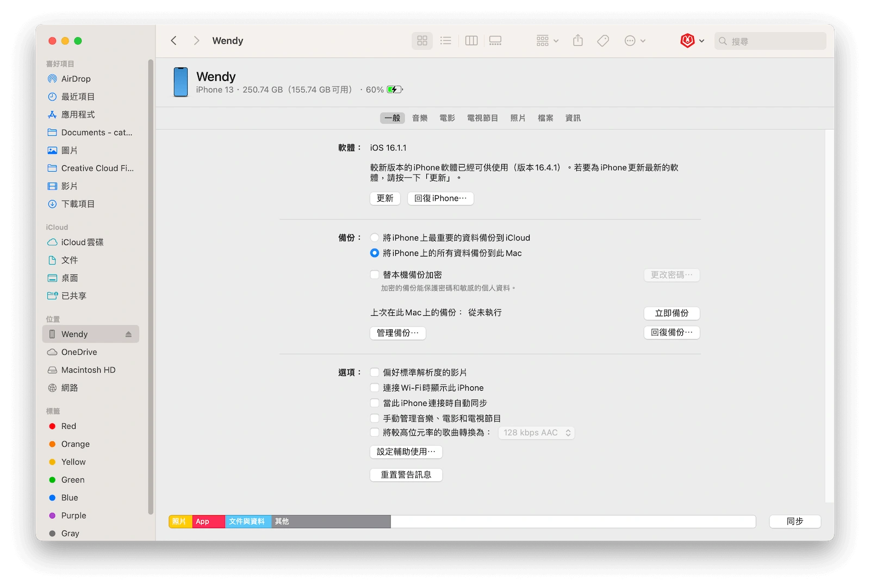
Task: Open Creative Cloud Fi... folder
Action: click(91, 168)
